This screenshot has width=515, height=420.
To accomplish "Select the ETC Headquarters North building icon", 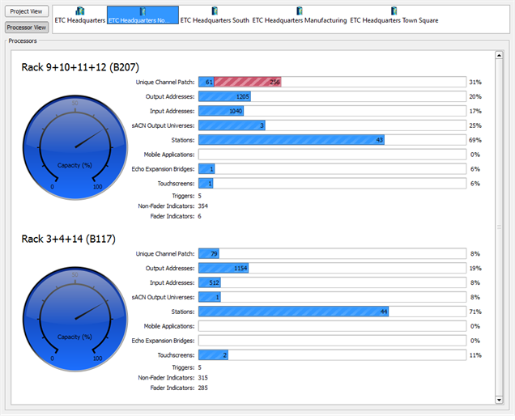I will [143, 11].
